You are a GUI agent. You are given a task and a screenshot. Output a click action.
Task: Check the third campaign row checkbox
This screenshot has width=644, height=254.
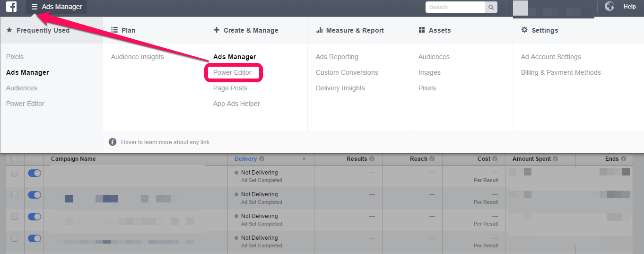point(15,217)
